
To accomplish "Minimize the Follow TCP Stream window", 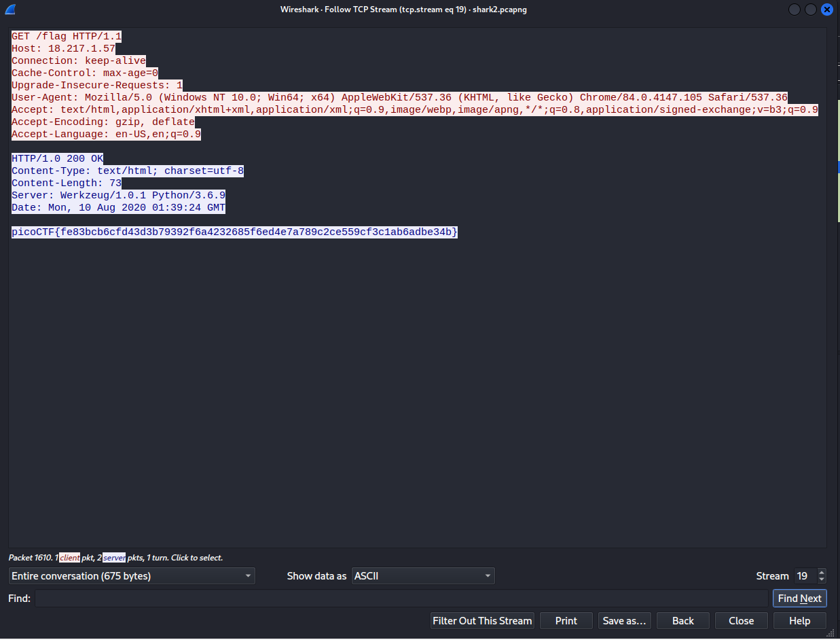I will [795, 10].
